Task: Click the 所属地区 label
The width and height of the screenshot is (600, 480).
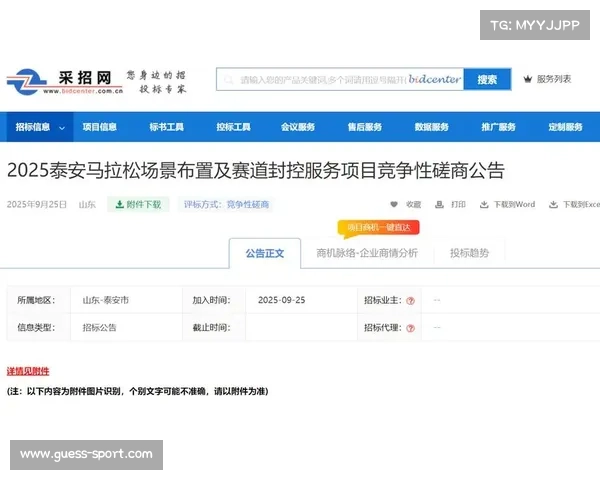Action: (36, 300)
